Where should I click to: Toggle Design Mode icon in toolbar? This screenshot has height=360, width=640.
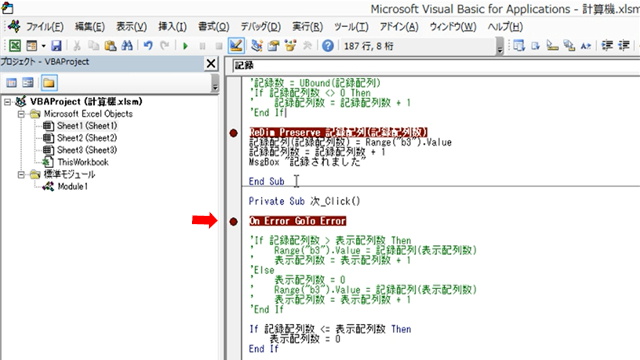click(236, 46)
